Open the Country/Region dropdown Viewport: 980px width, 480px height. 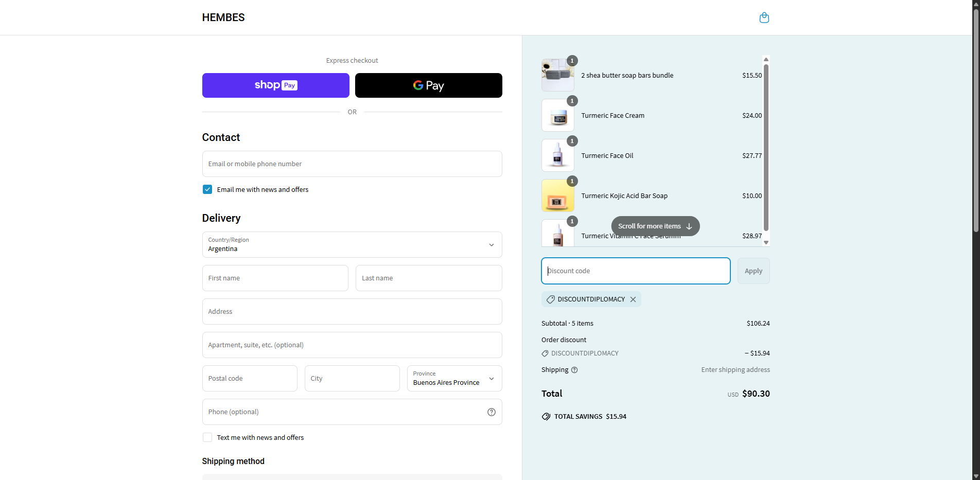[x=352, y=245]
